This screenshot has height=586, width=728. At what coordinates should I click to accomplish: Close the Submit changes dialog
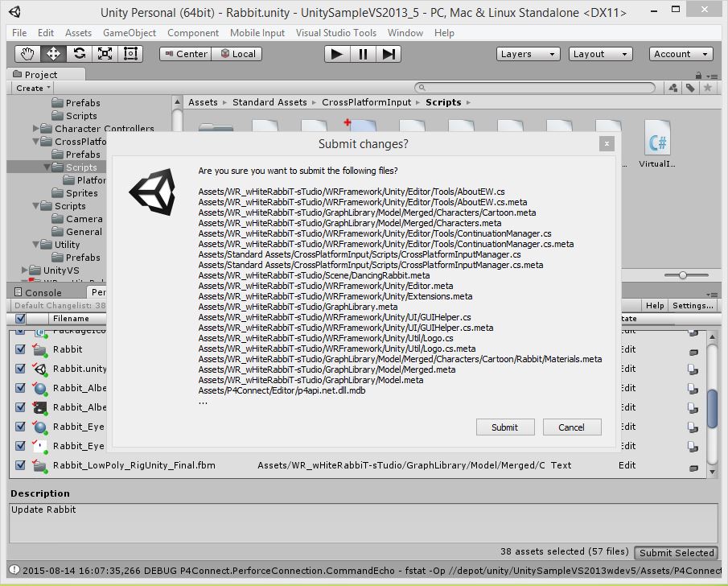[607, 144]
